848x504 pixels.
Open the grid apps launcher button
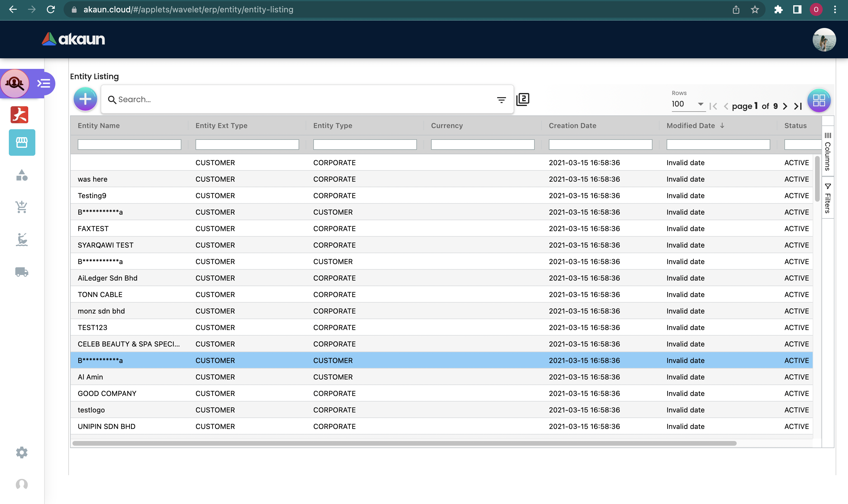coord(819,100)
